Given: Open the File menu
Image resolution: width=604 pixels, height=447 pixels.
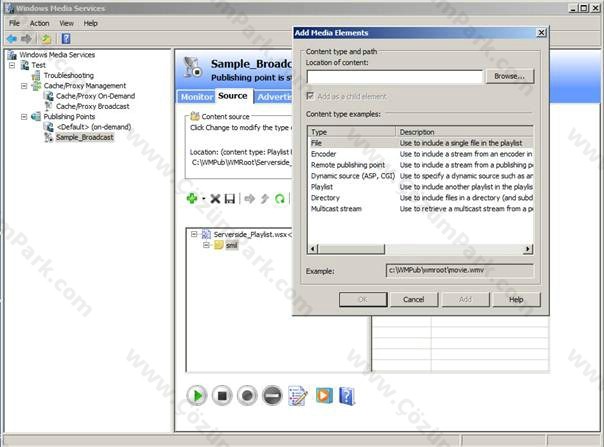Looking at the screenshot, I should click(14, 23).
